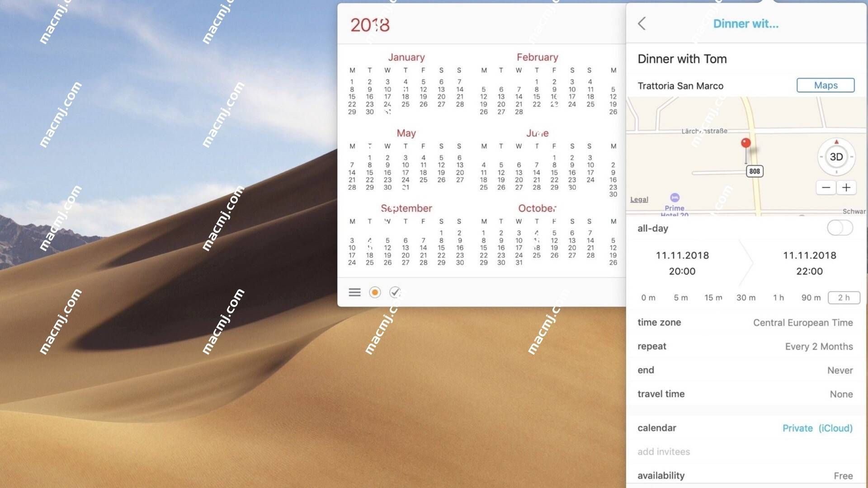Viewport: 868px width, 488px height.
Task: Click the orange dot icon in calendar toolbar
Action: click(375, 292)
